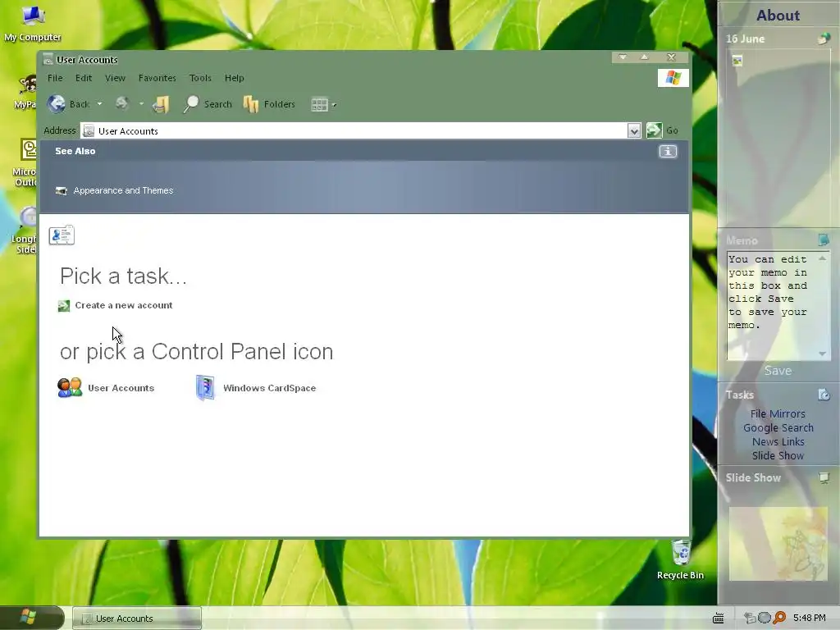Click the Appearance and Themes icon

point(62,190)
